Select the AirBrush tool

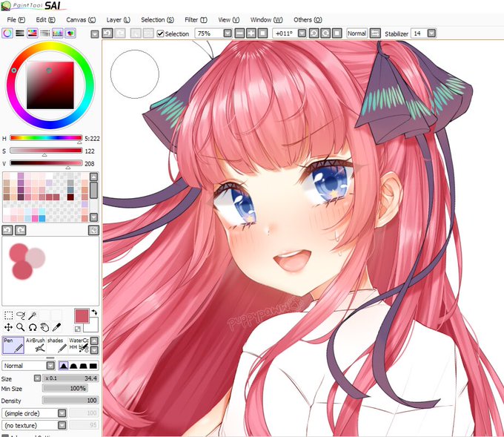(36, 345)
